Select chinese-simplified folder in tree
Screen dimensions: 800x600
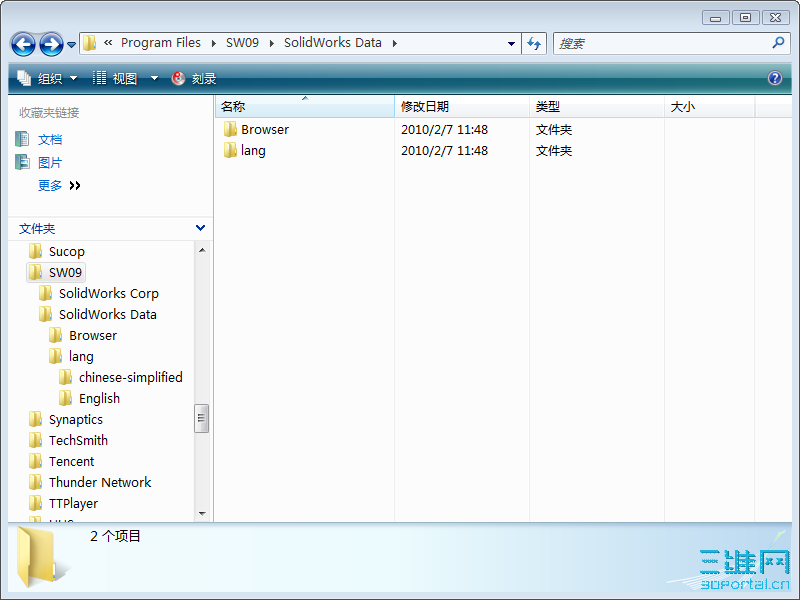point(131,378)
